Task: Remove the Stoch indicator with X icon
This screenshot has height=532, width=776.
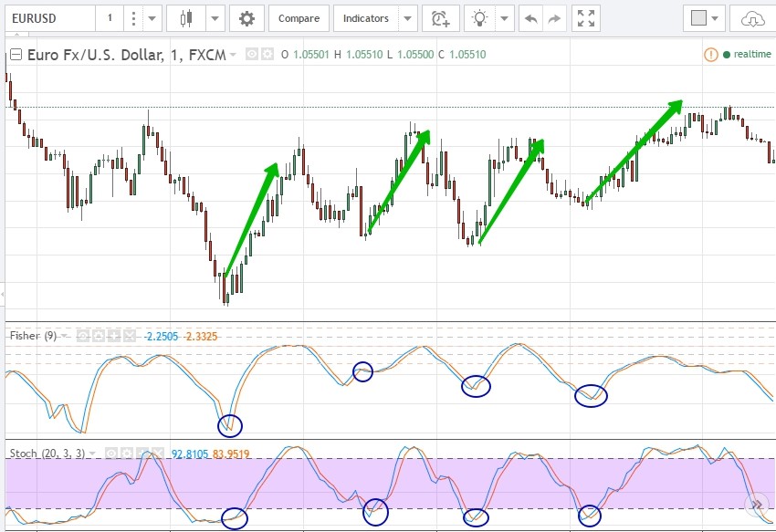Action: pyautogui.click(x=157, y=454)
